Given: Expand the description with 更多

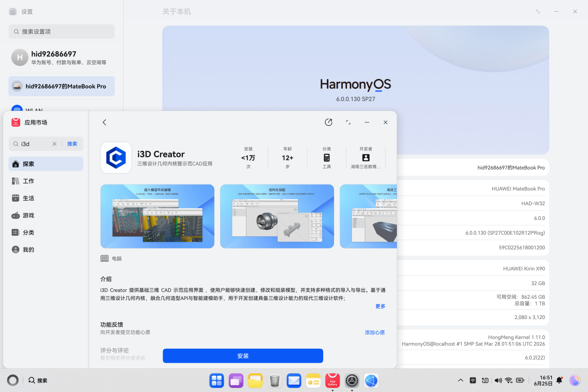Looking at the screenshot, I should pos(380,307).
